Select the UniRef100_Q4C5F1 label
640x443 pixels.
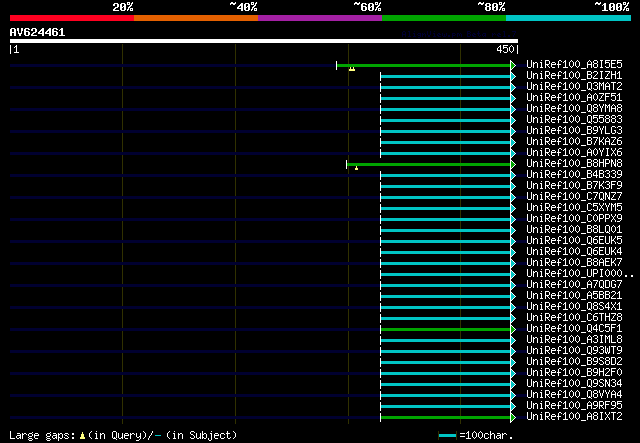point(574,329)
